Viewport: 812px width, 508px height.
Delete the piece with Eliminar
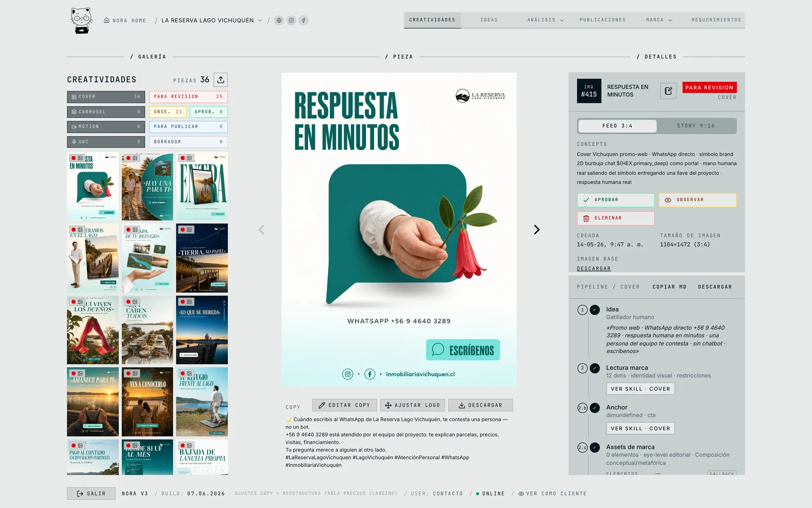coord(616,218)
